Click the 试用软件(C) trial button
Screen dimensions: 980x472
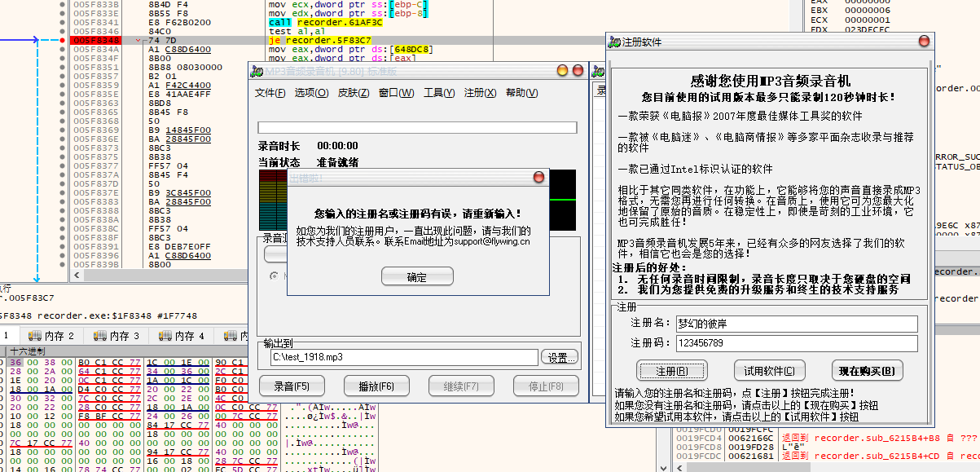click(769, 371)
